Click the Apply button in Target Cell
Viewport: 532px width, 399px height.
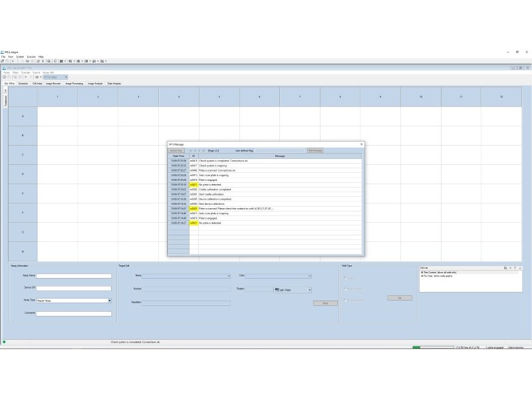325,303
